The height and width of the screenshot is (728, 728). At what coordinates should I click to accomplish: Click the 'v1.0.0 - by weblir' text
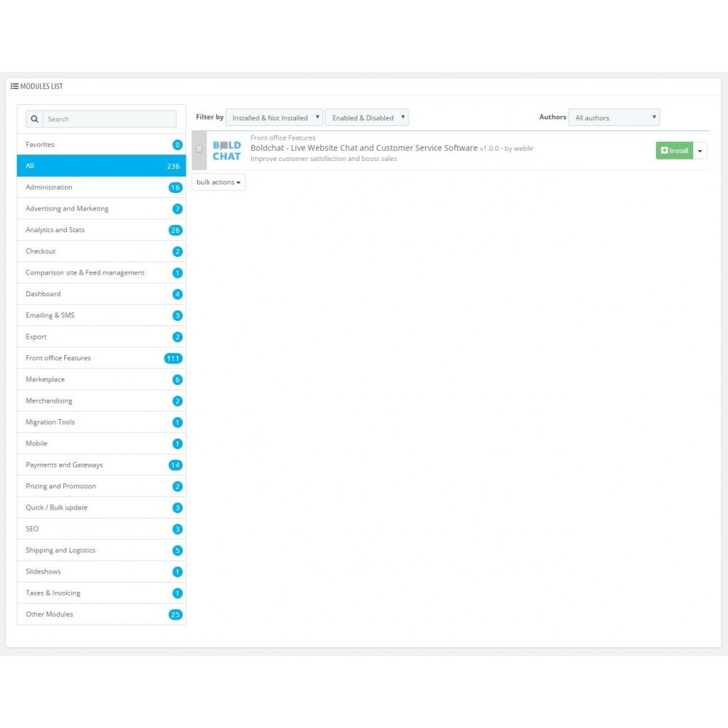click(507, 148)
